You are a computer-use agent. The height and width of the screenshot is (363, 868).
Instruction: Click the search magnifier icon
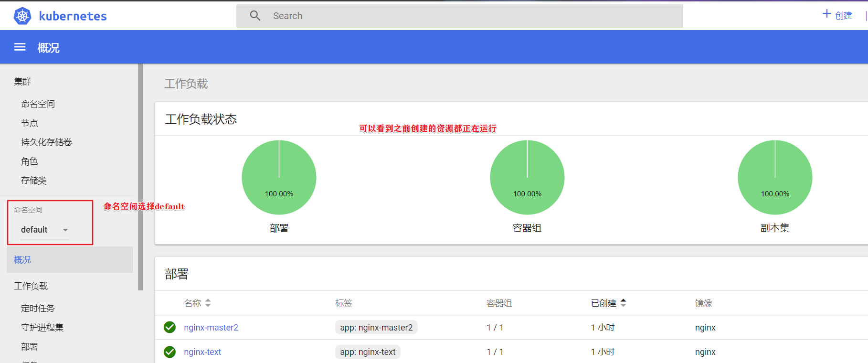click(255, 16)
